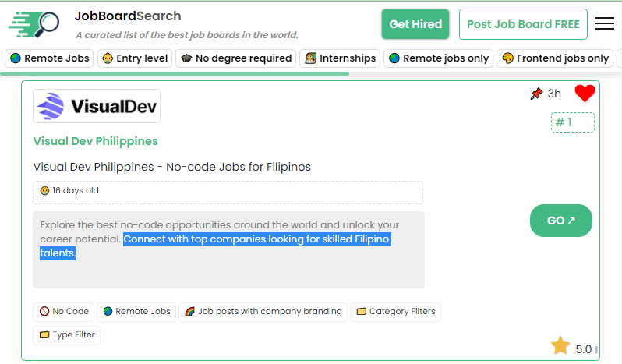Image resolution: width=622 pixels, height=364 pixels.
Task: Select the Internships filter chip
Action: click(x=340, y=58)
